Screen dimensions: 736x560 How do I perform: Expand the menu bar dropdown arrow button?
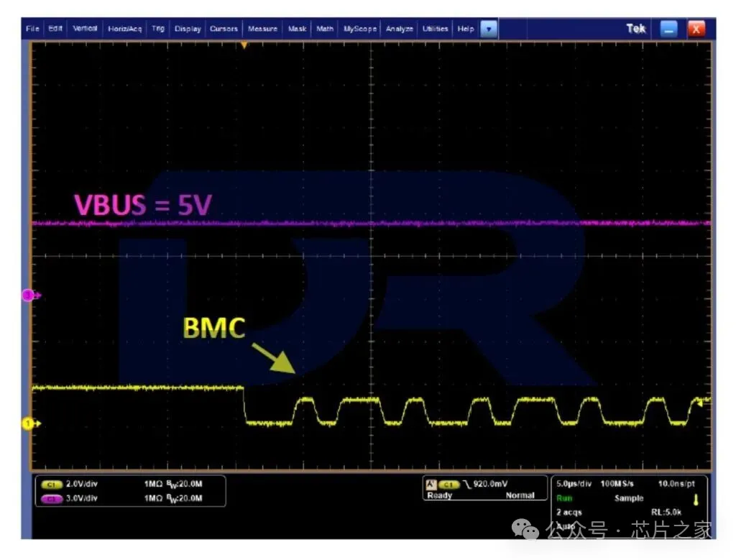pos(489,29)
